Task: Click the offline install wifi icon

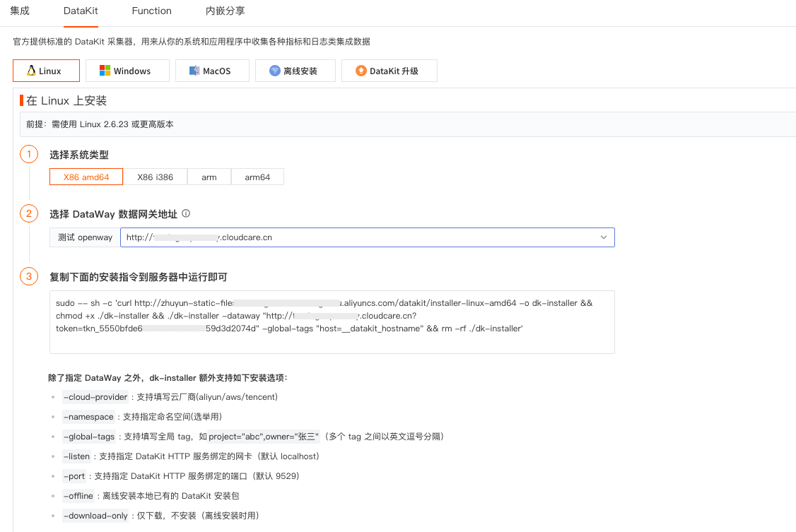Action: pyautogui.click(x=274, y=71)
